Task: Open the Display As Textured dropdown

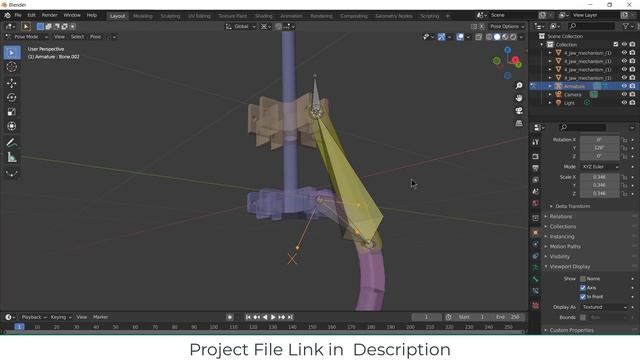Action: tap(604, 307)
